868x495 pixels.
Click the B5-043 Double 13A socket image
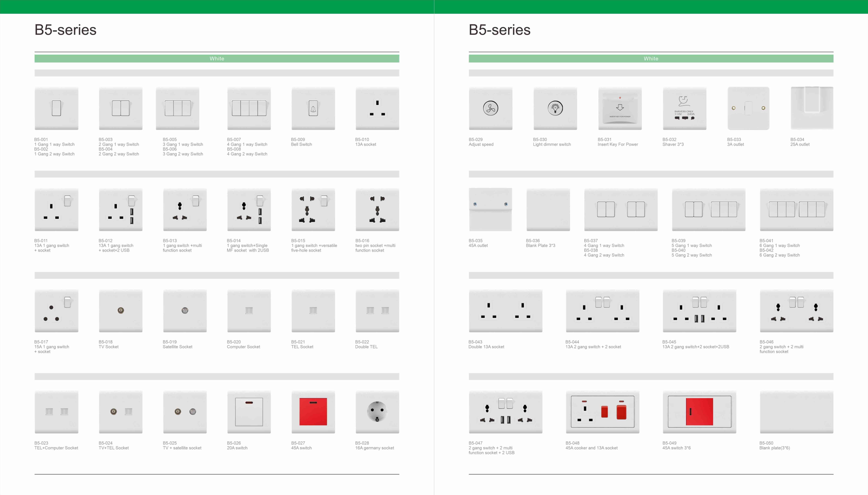point(506,311)
